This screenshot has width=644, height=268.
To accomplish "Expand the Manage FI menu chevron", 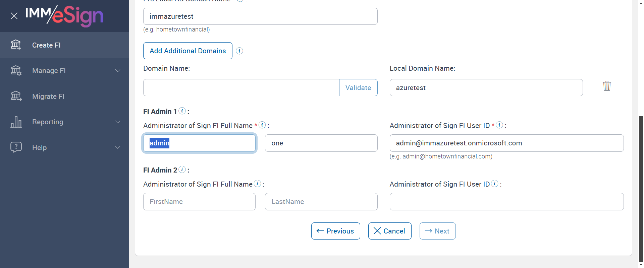I will tap(118, 71).
